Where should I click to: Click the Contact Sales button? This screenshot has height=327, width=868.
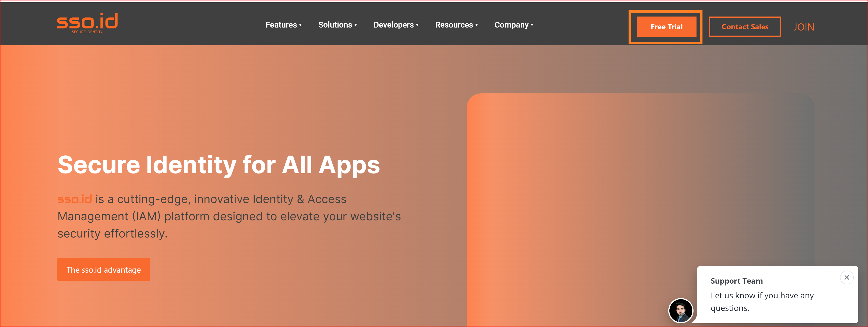pyautogui.click(x=745, y=27)
